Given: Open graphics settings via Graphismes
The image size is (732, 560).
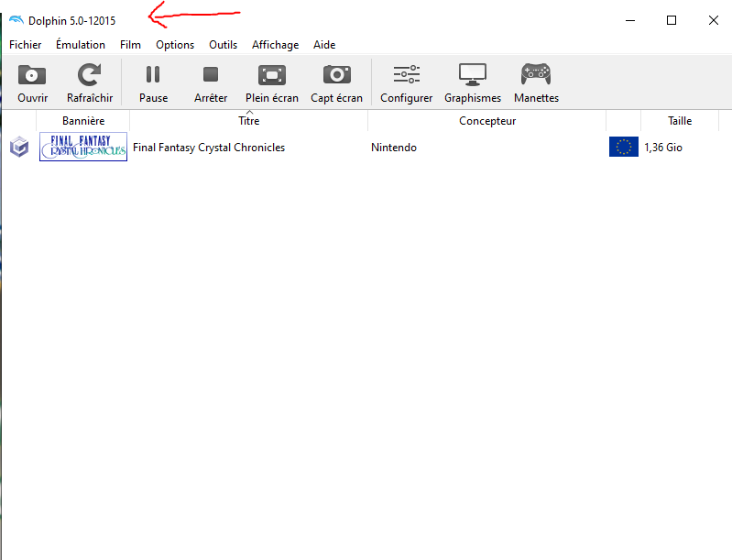Looking at the screenshot, I should [473, 83].
